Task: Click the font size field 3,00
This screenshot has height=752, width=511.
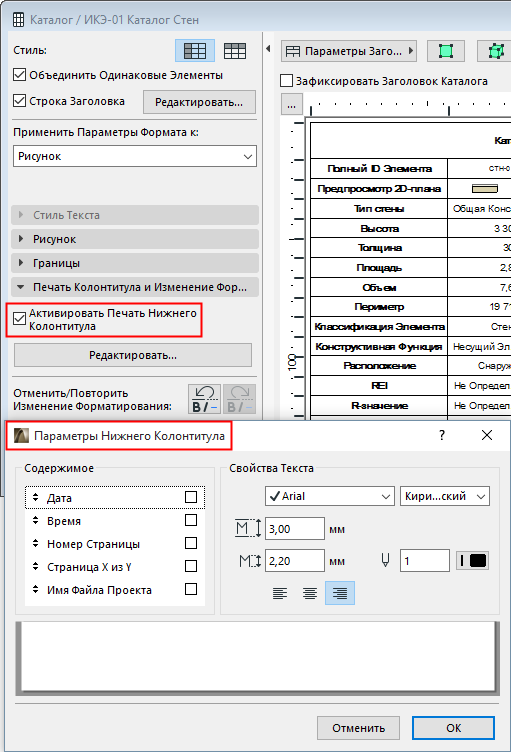Action: [295, 529]
